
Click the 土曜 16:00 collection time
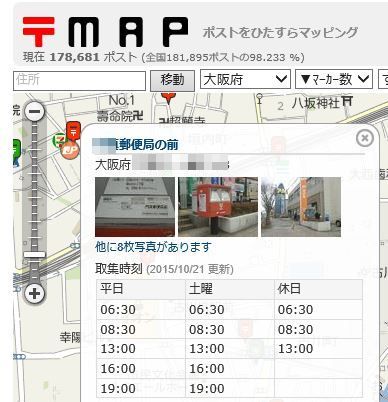(x=207, y=369)
